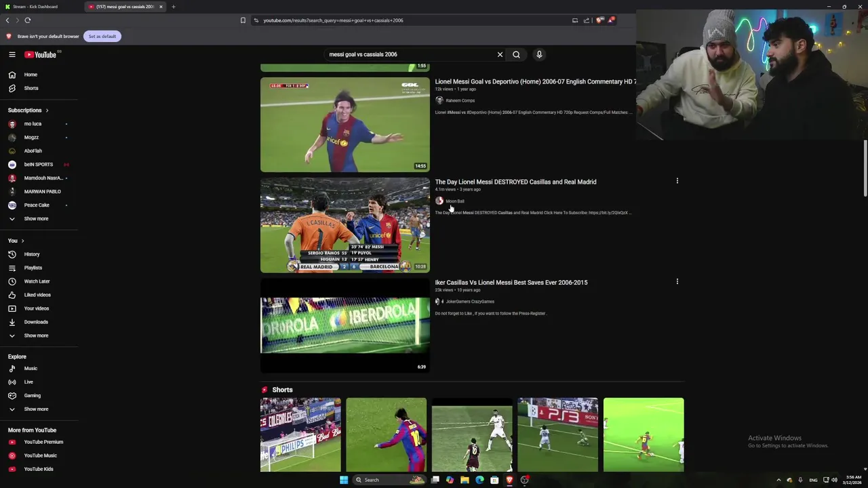This screenshot has width=868, height=488.
Task: Open beIN SPORTS subscription channel
Action: coord(39,165)
